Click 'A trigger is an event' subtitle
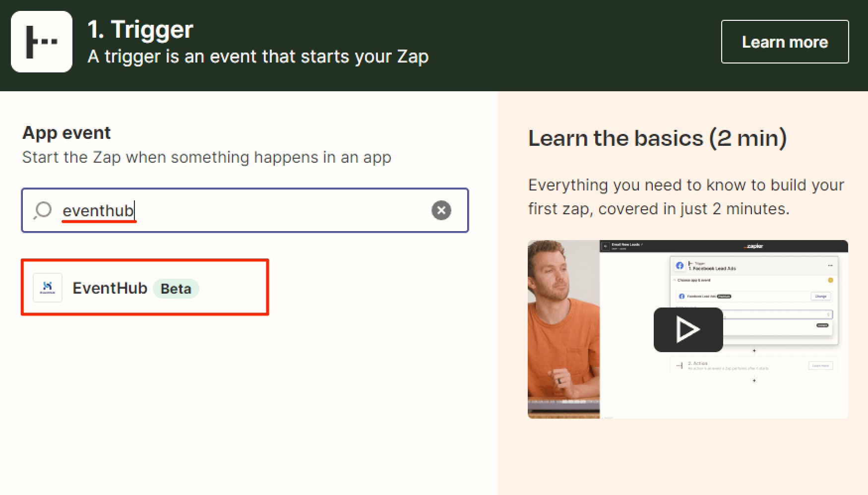The height and width of the screenshot is (495, 868). pyautogui.click(x=258, y=57)
